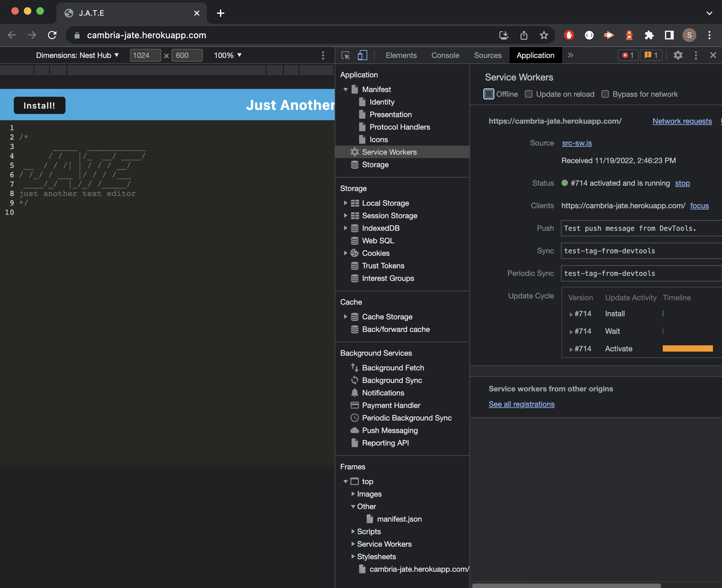Open the src-sw.js source link
This screenshot has width=722, height=588.
click(577, 143)
